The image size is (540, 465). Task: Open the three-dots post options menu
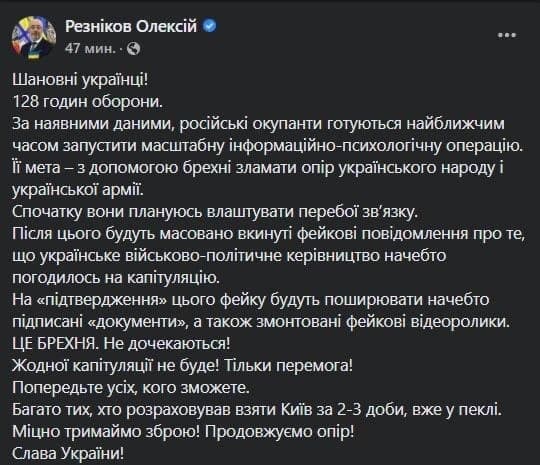coord(507,35)
